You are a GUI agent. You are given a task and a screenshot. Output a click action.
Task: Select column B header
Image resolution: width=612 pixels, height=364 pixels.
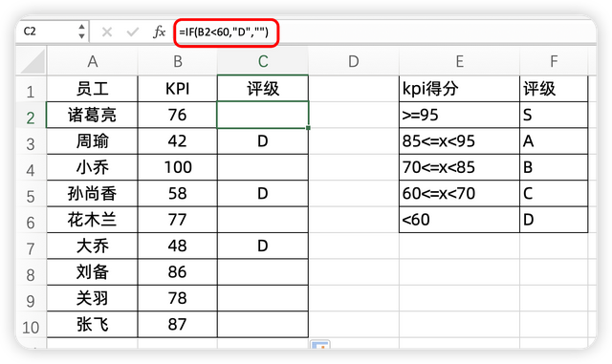tap(178, 61)
